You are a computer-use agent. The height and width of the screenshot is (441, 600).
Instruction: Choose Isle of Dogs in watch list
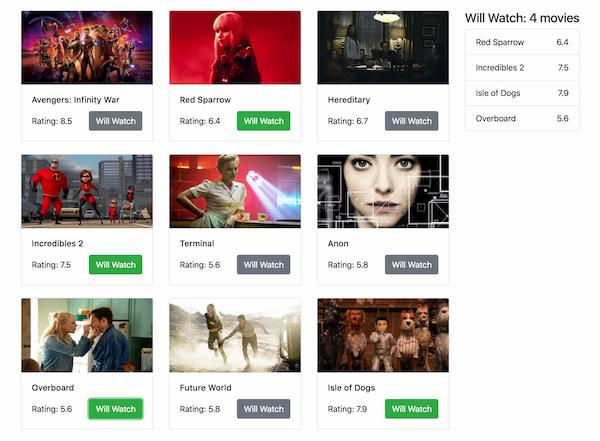(522, 93)
